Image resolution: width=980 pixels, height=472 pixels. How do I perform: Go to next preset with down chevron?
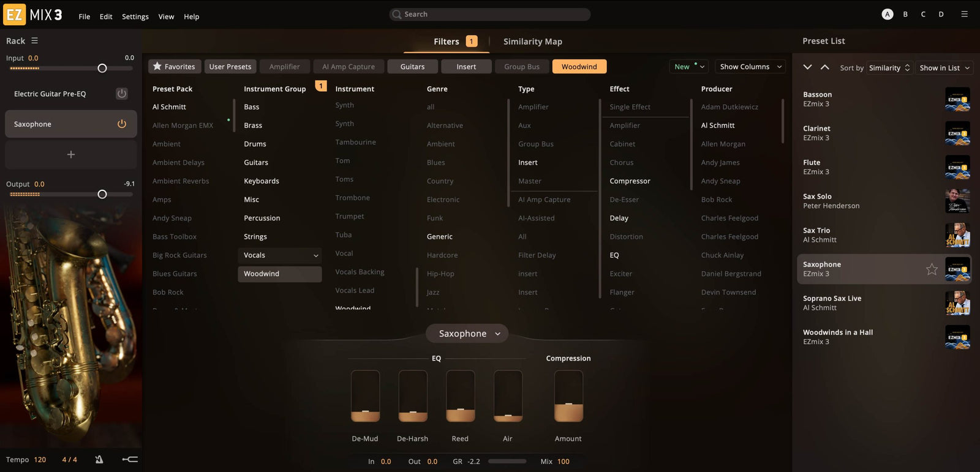[x=807, y=67]
